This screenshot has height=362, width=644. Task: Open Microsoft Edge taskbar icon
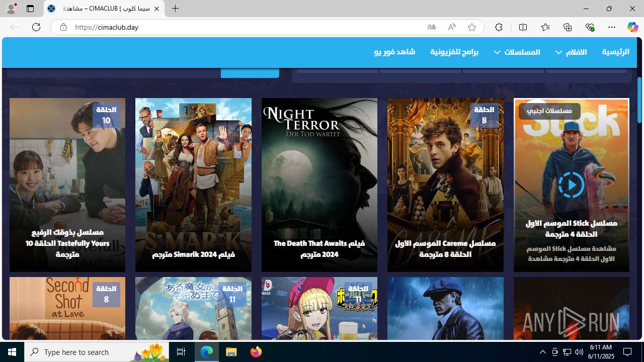click(207, 352)
